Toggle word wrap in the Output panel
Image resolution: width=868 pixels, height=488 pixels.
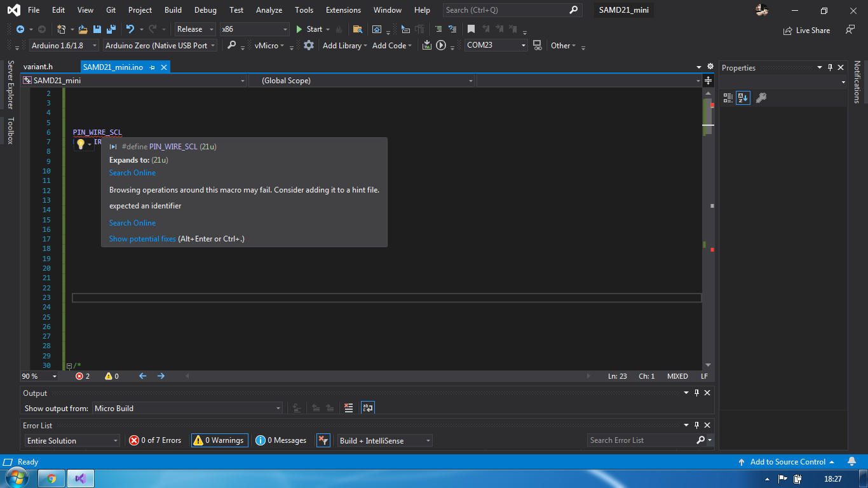(x=368, y=408)
